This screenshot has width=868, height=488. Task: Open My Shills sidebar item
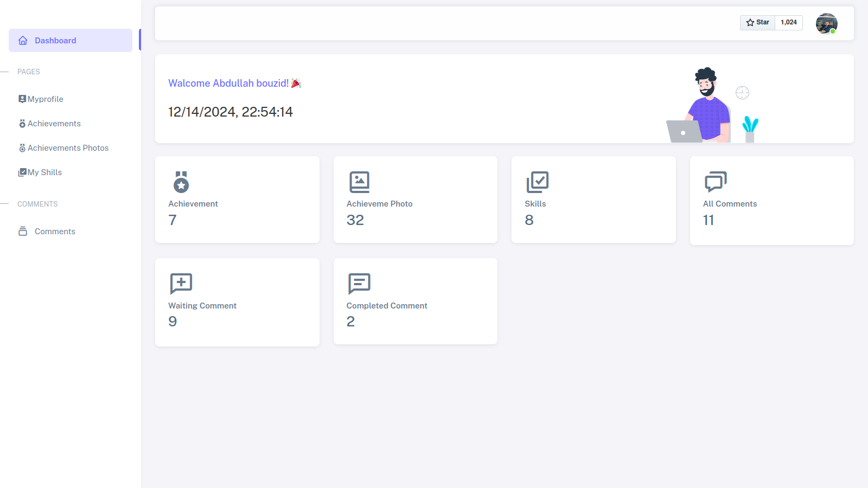point(44,172)
